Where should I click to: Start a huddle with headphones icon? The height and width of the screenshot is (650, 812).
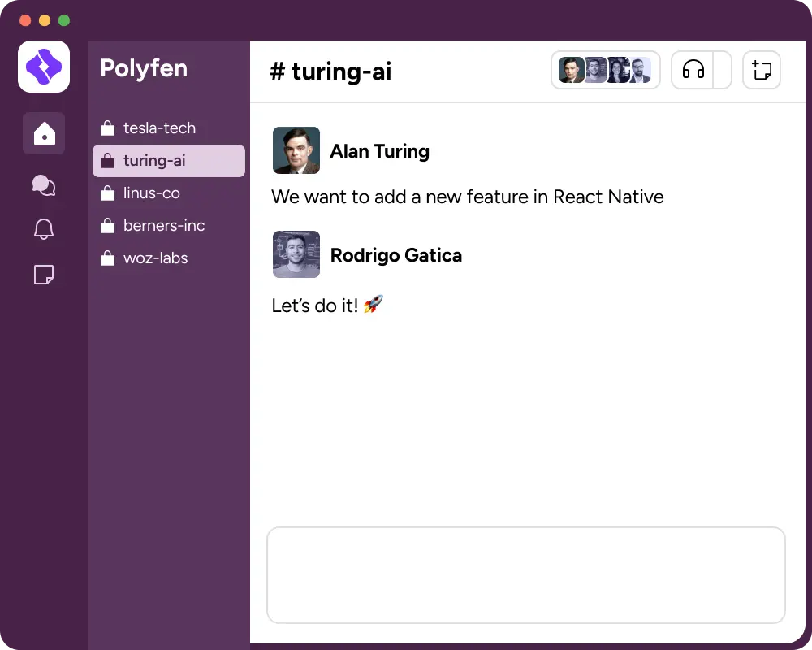point(693,70)
